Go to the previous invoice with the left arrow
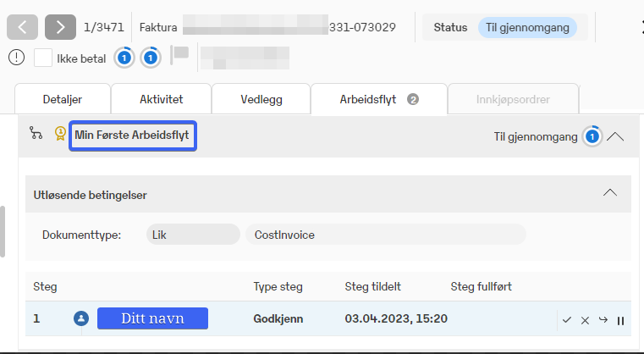This screenshot has height=354, width=644. click(x=23, y=27)
